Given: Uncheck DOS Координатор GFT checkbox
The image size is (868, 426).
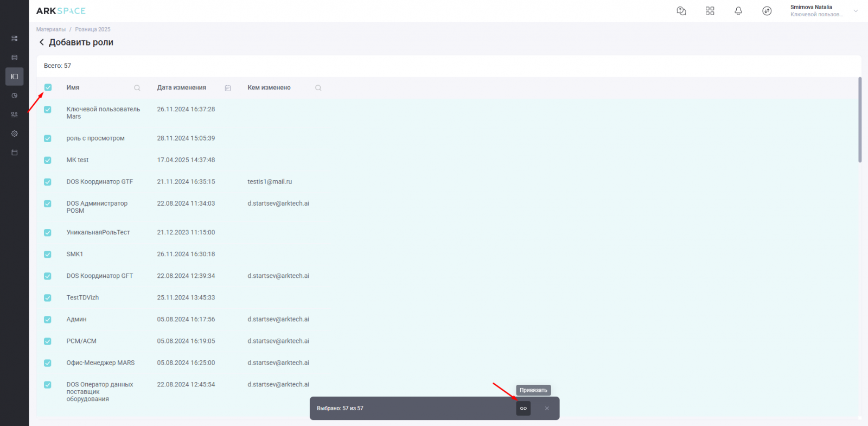Looking at the screenshot, I should [48, 276].
